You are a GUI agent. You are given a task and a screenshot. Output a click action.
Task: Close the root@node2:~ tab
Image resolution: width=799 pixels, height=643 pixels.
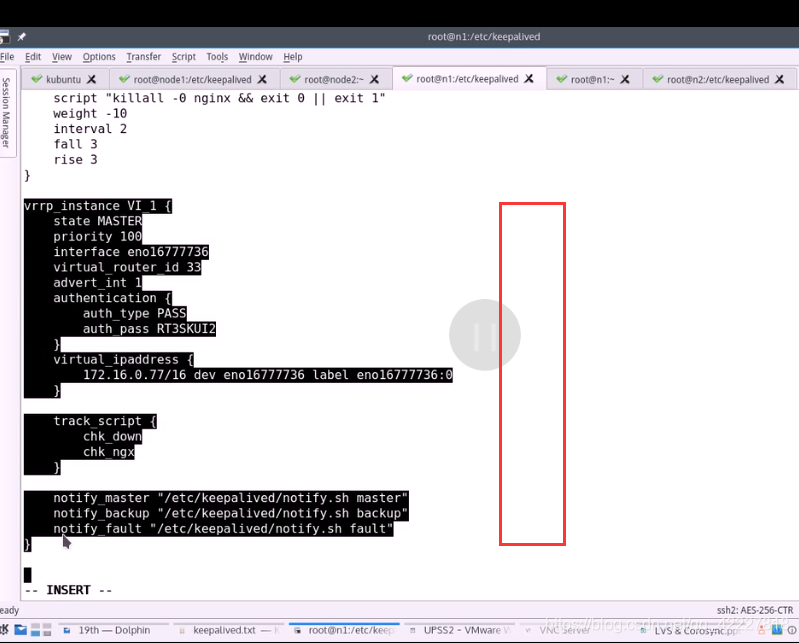click(x=374, y=79)
